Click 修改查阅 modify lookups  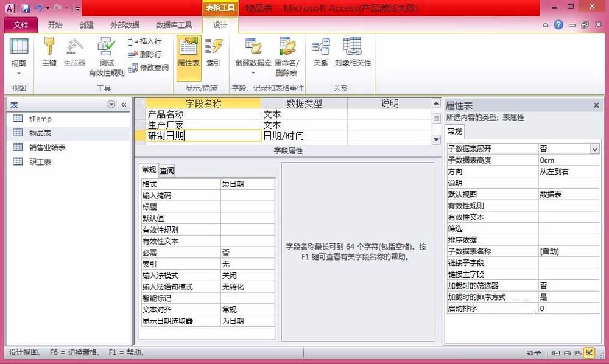pyautogui.click(x=149, y=68)
